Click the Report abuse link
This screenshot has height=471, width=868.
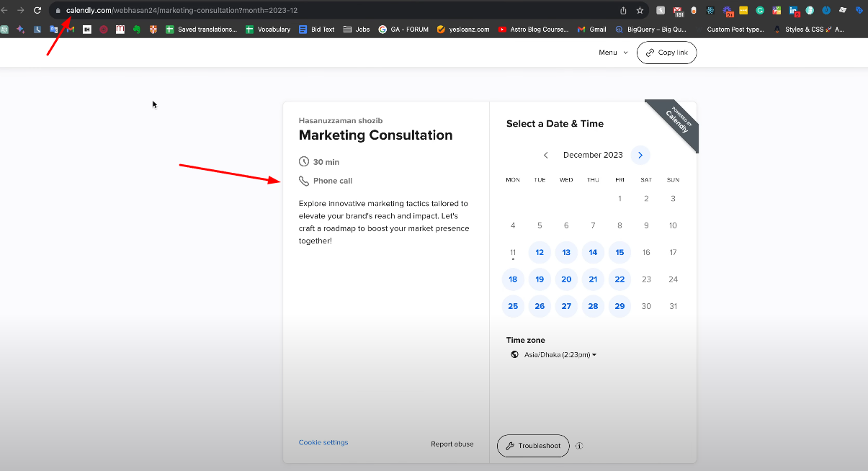coord(452,444)
